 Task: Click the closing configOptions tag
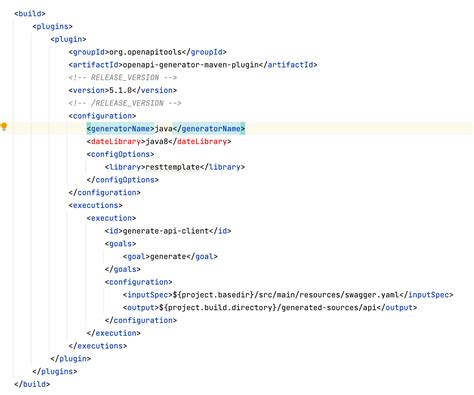(x=123, y=180)
